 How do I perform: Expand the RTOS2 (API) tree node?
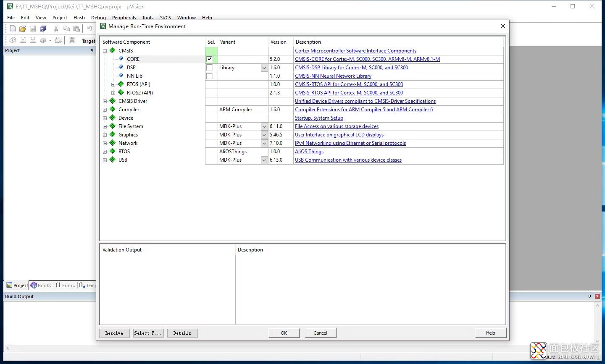coord(113,93)
